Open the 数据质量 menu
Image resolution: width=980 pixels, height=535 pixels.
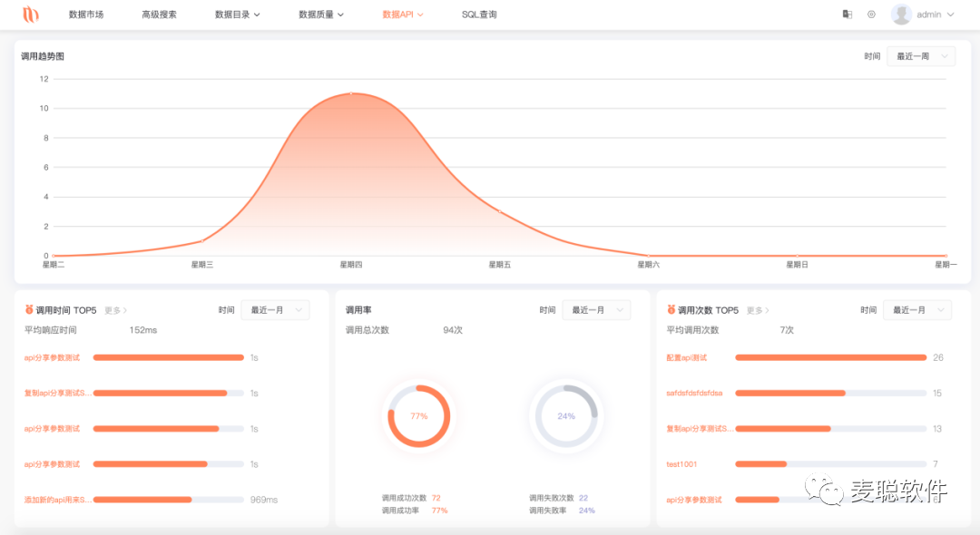click(x=321, y=15)
